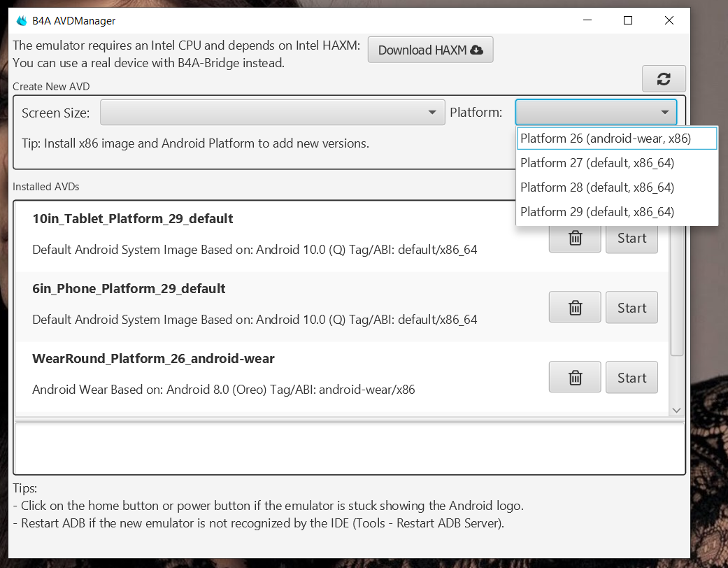Select the WearRound_Platform_26_android-wear list entry name
The image size is (728, 568).
point(153,359)
